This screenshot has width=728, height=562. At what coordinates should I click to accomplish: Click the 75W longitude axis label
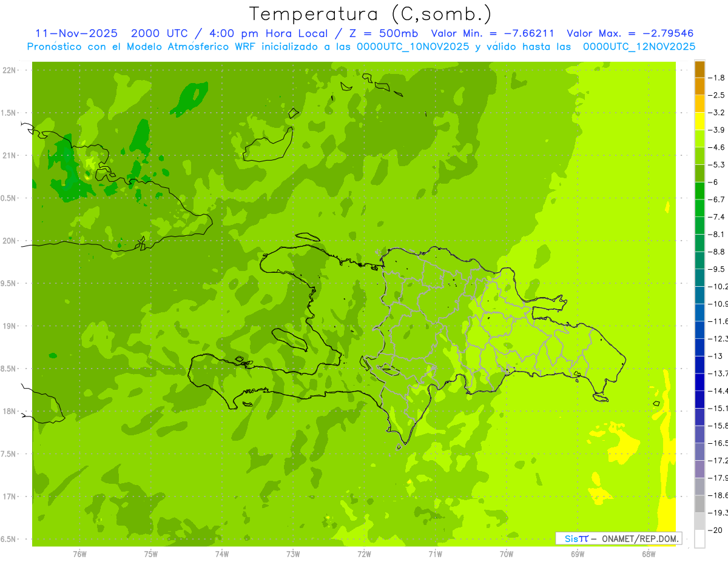151,554
